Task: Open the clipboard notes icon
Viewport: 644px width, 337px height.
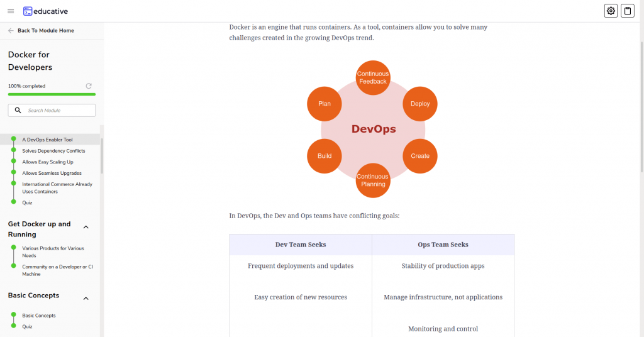Action: (628, 11)
